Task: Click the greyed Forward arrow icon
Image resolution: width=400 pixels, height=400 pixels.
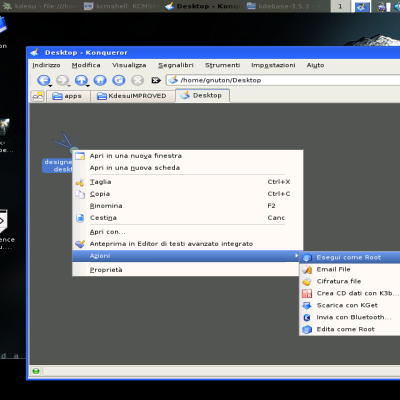Action: [62, 80]
